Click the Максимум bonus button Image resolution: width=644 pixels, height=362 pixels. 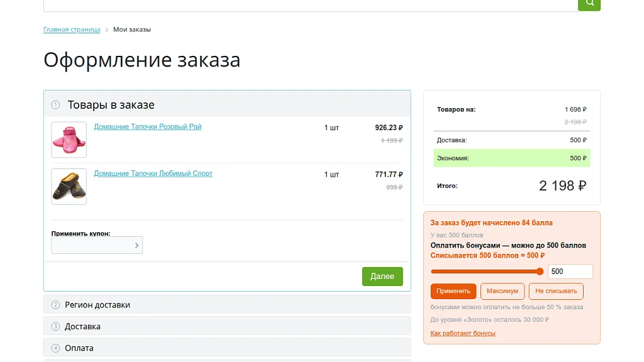[x=502, y=291]
